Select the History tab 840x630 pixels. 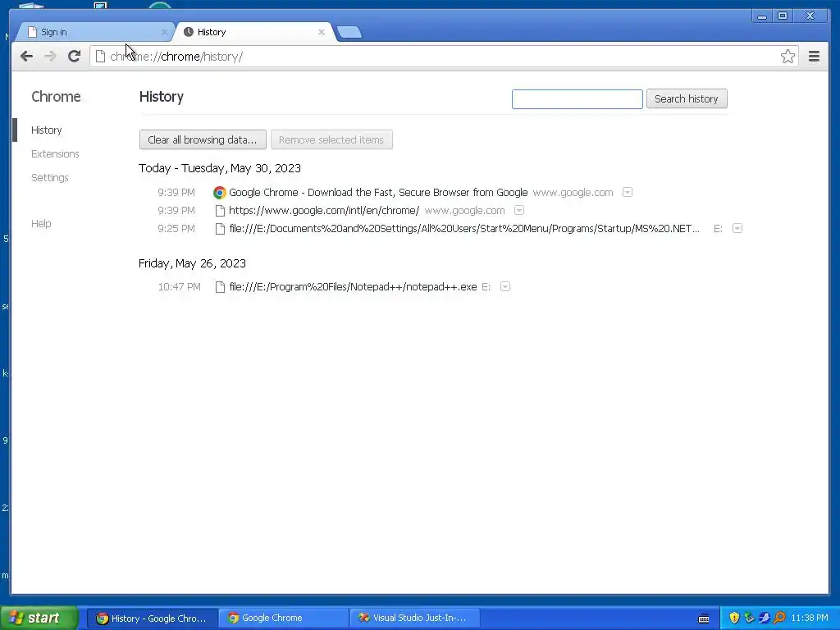[254, 32]
